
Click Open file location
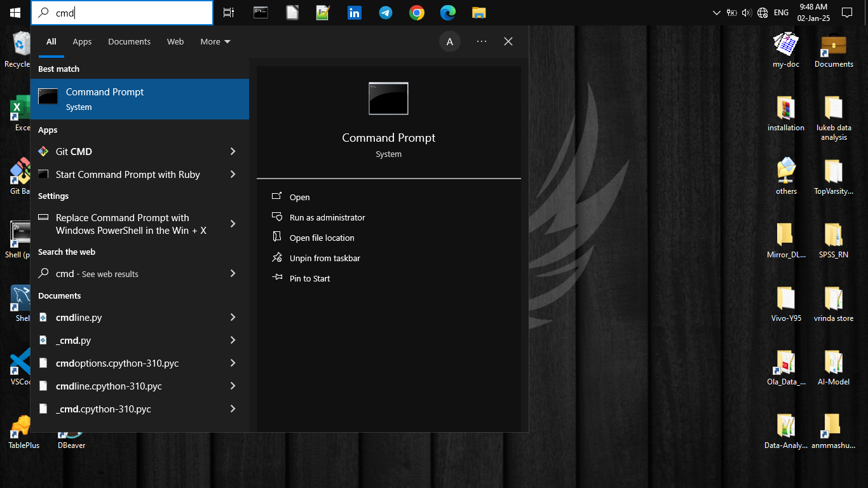tap(322, 238)
